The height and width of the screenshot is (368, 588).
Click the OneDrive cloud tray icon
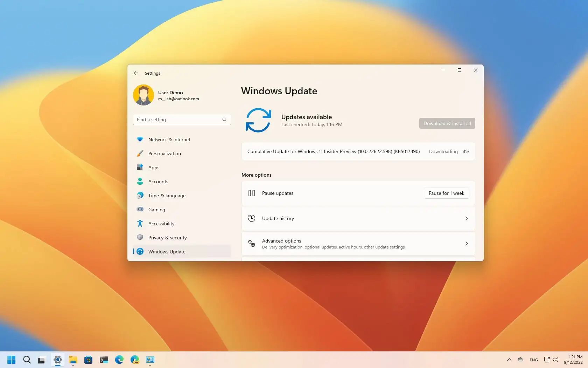(x=520, y=360)
